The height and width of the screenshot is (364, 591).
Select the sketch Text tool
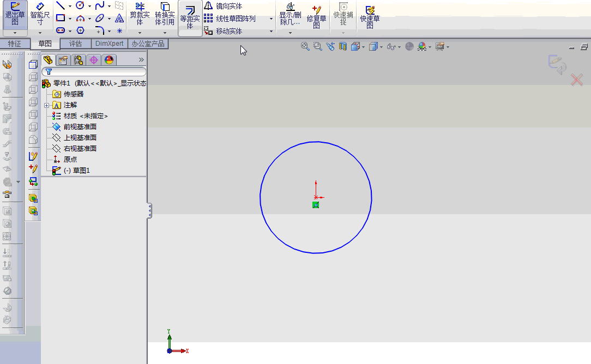coord(119,18)
